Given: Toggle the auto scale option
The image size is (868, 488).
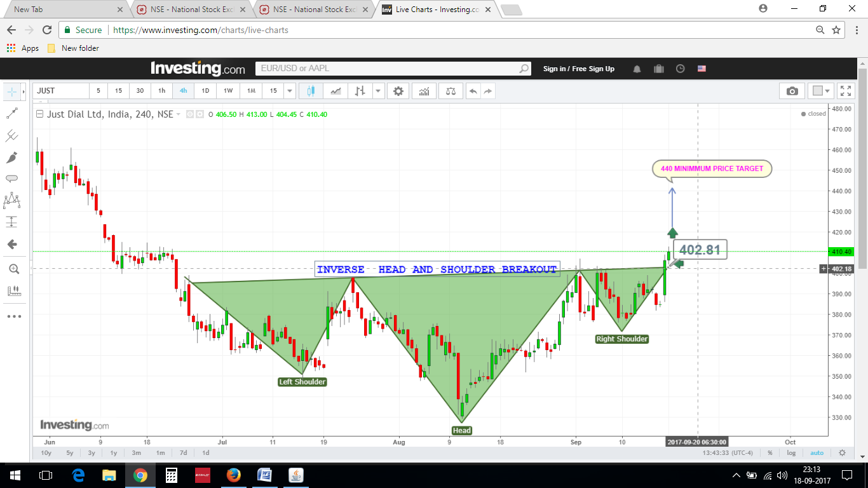Looking at the screenshot, I should pos(817,453).
